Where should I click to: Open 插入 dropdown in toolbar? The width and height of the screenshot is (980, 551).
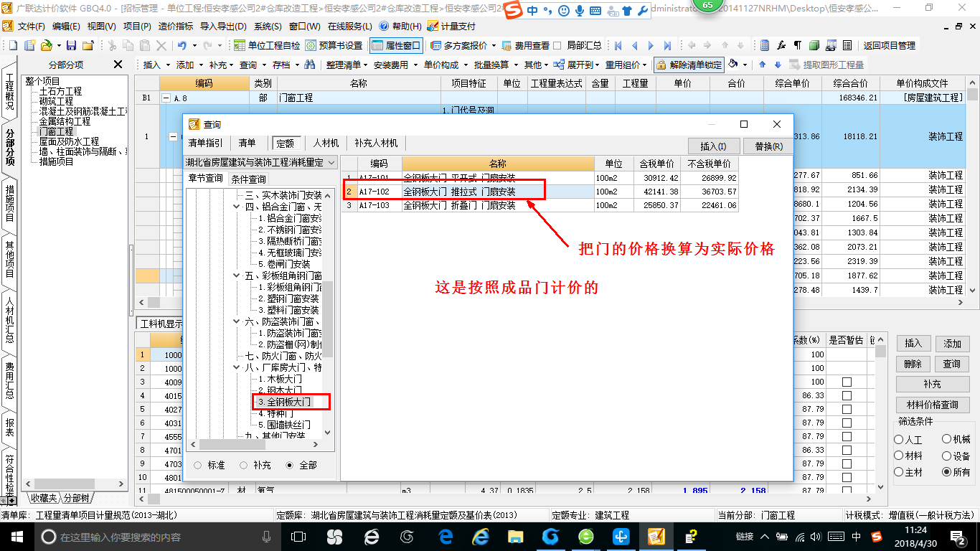click(155, 65)
